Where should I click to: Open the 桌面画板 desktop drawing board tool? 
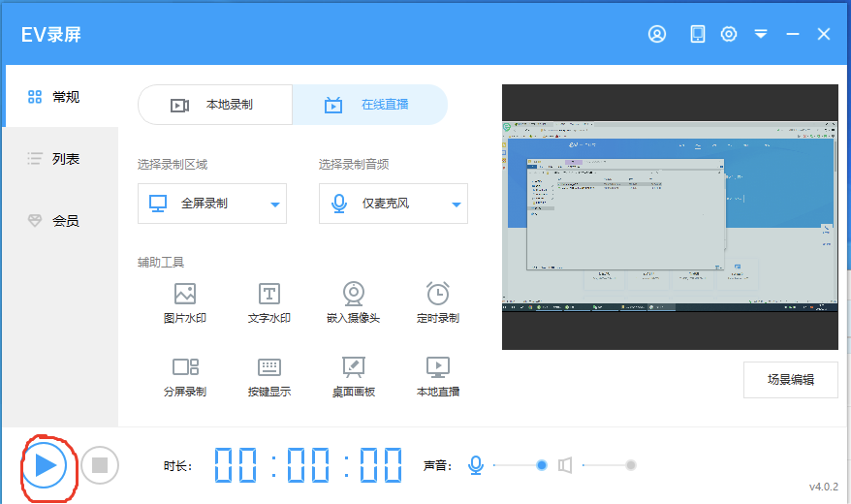[354, 376]
